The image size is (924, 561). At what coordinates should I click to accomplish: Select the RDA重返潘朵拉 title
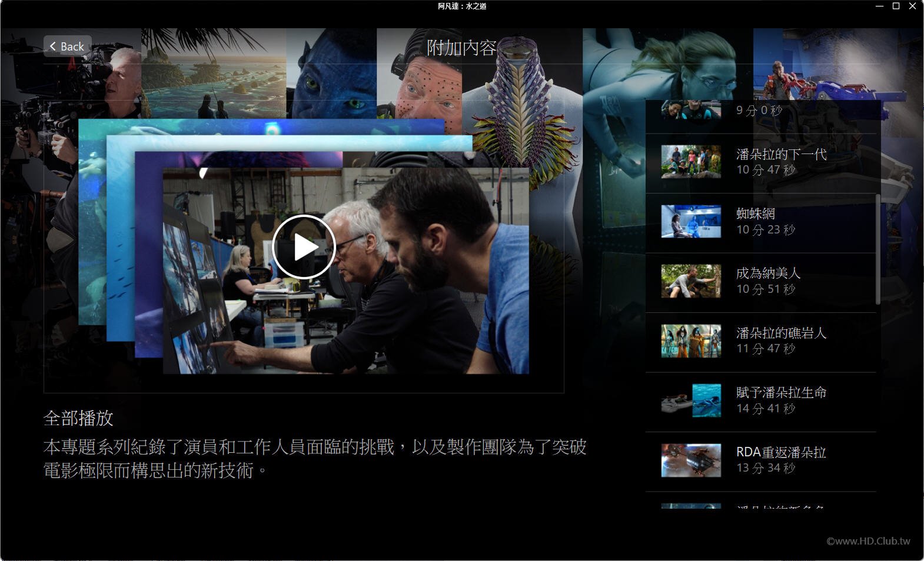[x=781, y=452]
